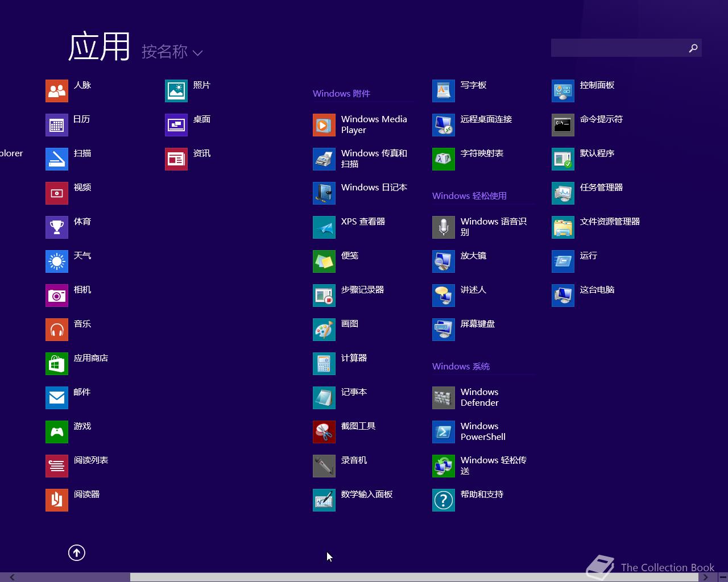Open the 便笺 sticky notes icon

coord(324,261)
